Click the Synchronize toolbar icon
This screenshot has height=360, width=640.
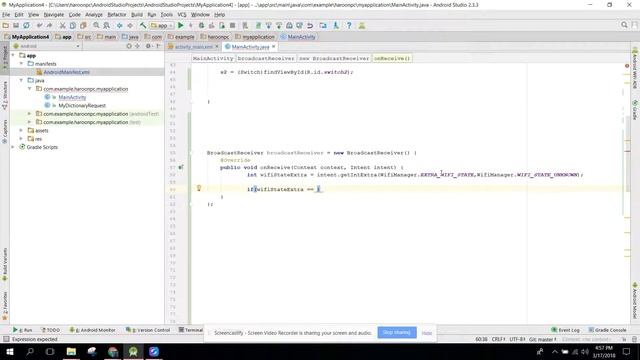pos(26,25)
